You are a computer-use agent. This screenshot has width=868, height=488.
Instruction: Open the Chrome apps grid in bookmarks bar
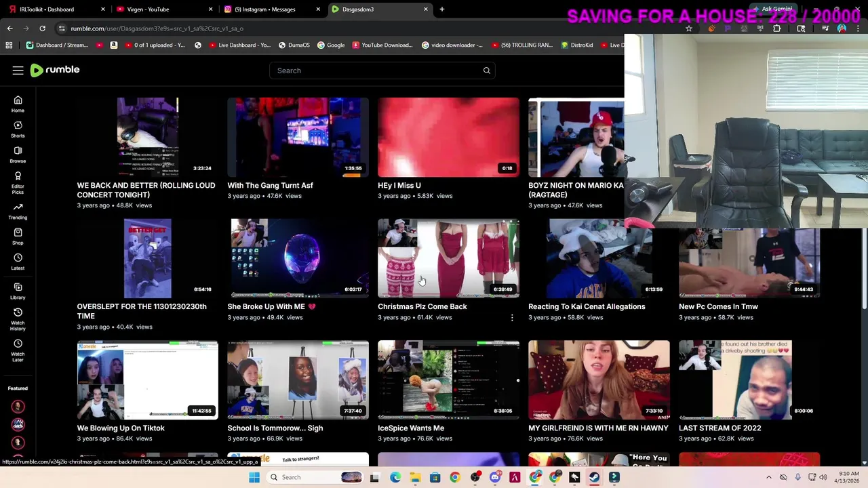[x=9, y=45]
